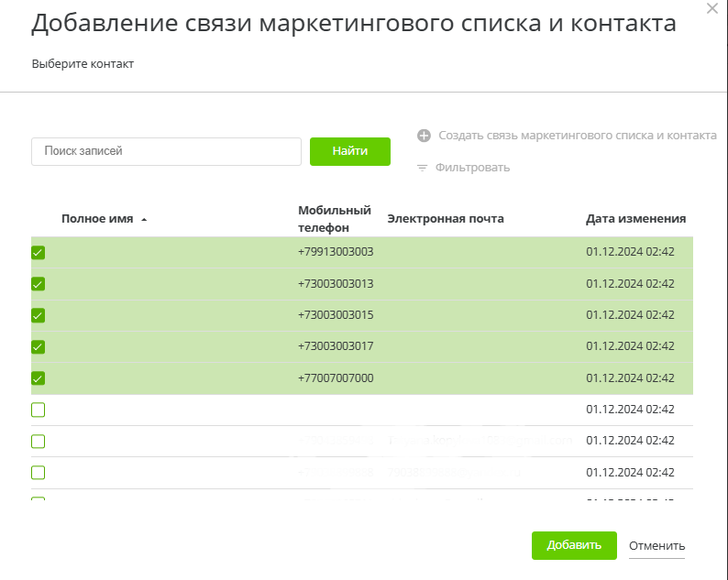Screen dimensions: 728x580
Task: Close the dialog with the X icon
Action: coord(712,8)
